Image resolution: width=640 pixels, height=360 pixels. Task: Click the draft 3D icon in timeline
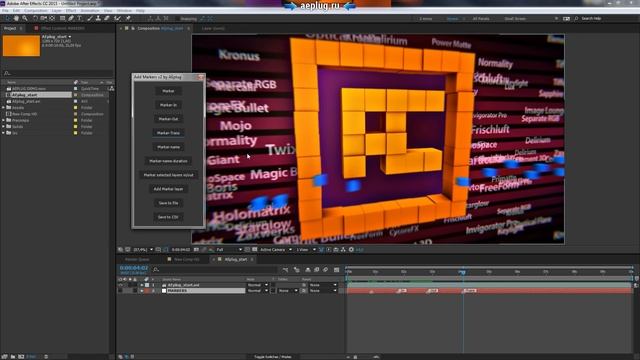[x=297, y=269]
